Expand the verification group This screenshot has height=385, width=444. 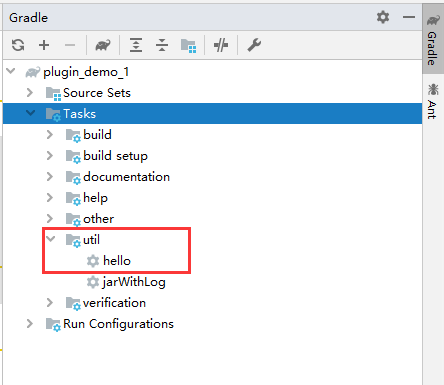pyautogui.click(x=50, y=302)
